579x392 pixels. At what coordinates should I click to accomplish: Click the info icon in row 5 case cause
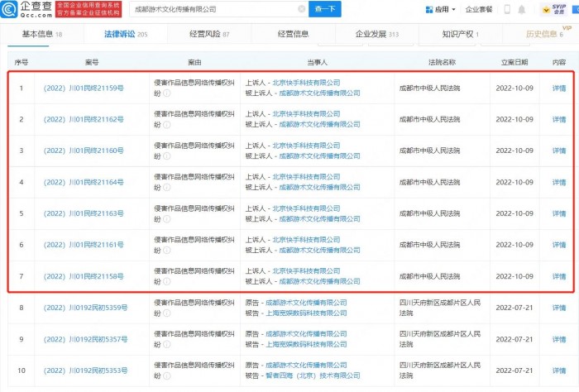167,219
